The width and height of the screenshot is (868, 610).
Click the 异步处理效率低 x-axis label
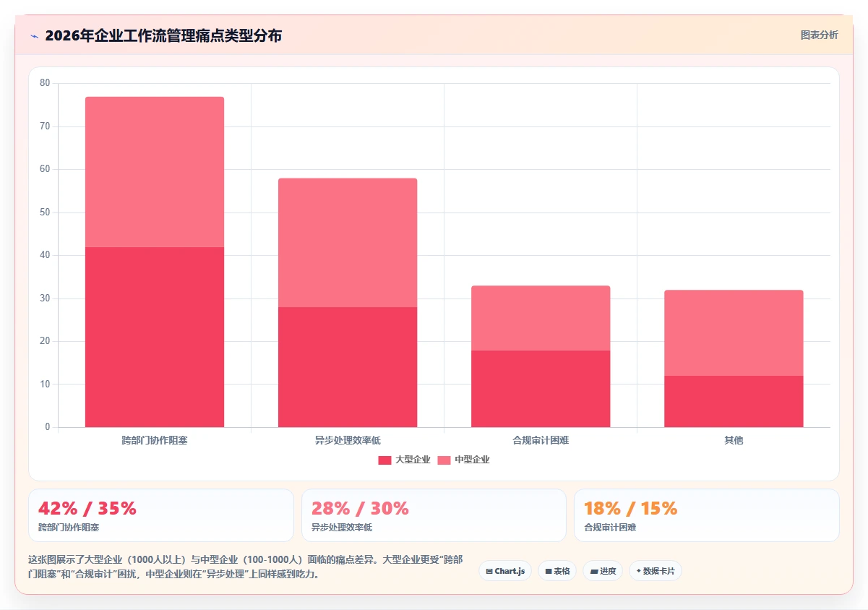[348, 440]
